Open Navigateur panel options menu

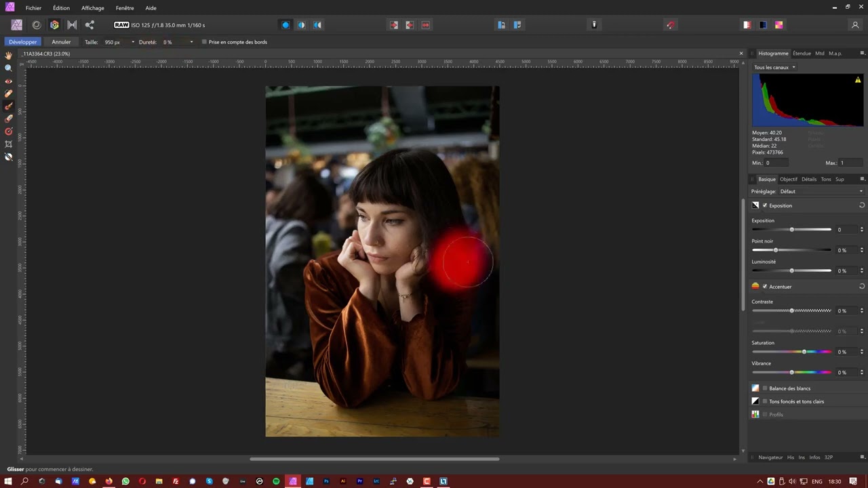[x=863, y=457]
